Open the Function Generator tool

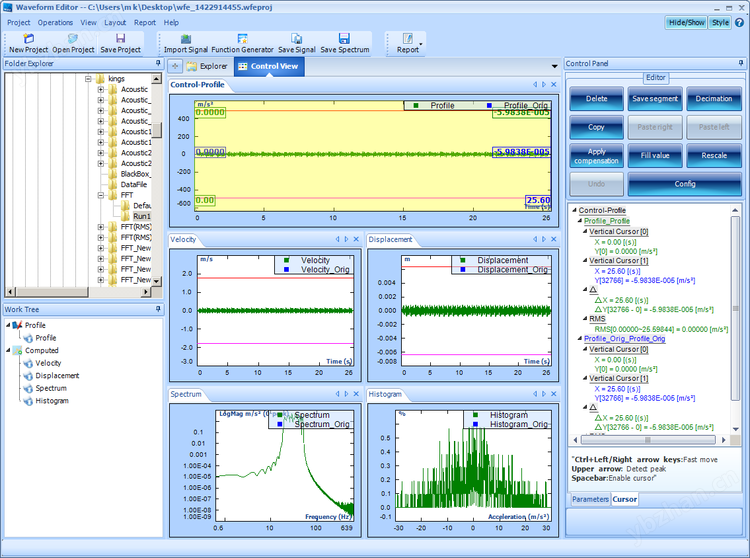coord(243,39)
